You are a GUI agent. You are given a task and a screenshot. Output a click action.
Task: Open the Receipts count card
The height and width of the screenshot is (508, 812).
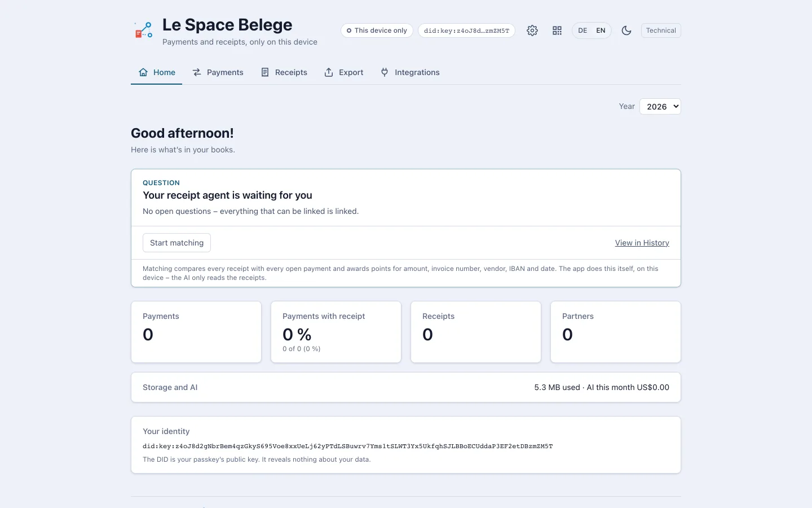[x=476, y=332]
